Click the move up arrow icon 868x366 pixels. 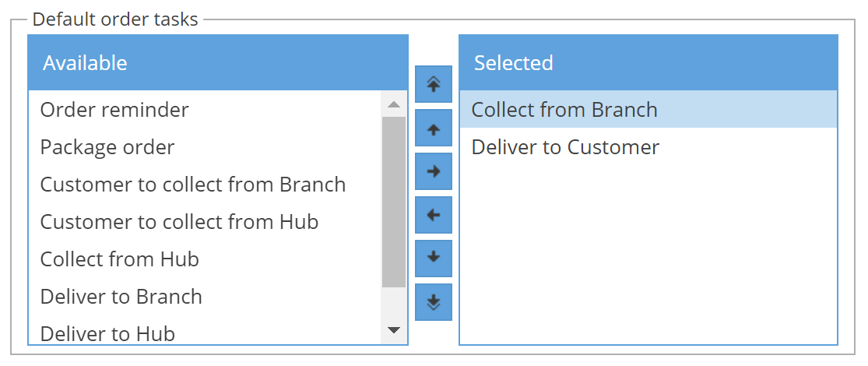(x=434, y=128)
